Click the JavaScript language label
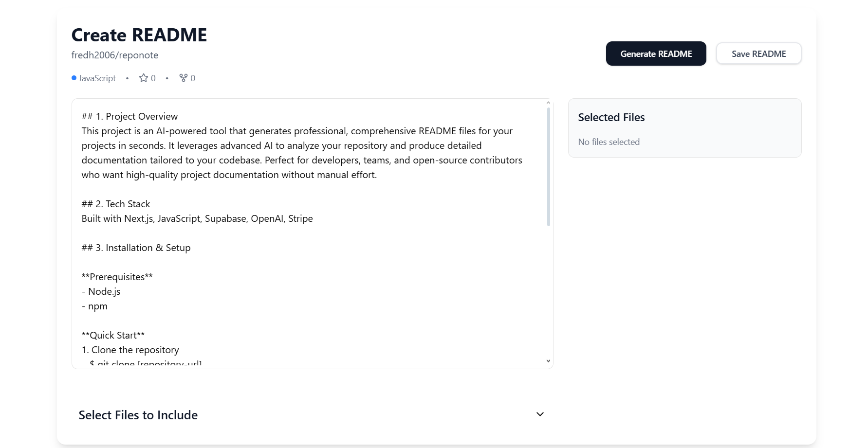The image size is (868, 448). [x=97, y=78]
